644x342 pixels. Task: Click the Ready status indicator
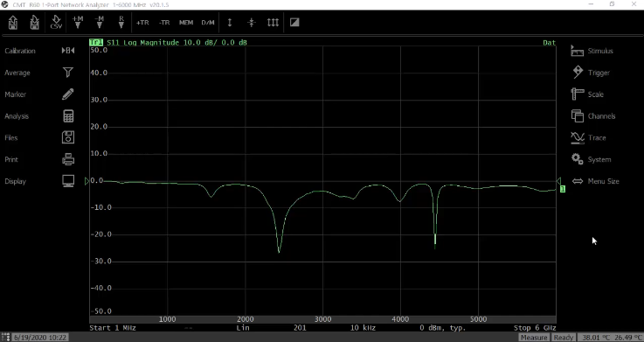pos(563,338)
